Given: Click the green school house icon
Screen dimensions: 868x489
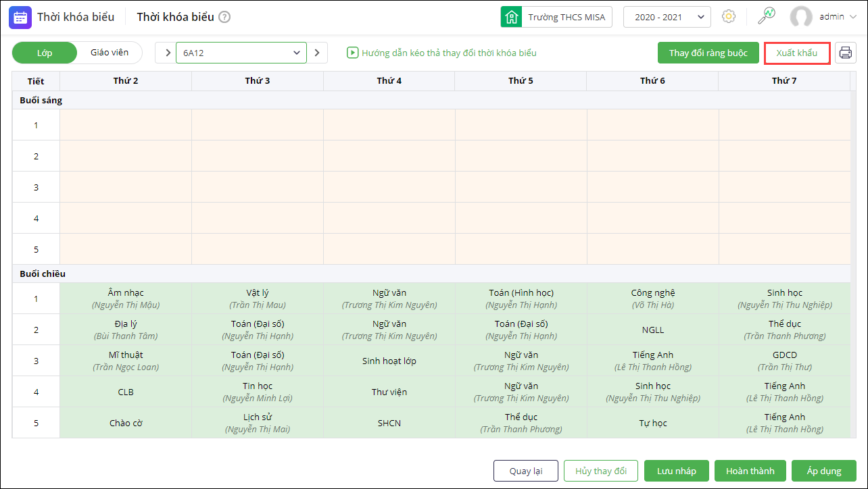Looking at the screenshot, I should (x=511, y=17).
